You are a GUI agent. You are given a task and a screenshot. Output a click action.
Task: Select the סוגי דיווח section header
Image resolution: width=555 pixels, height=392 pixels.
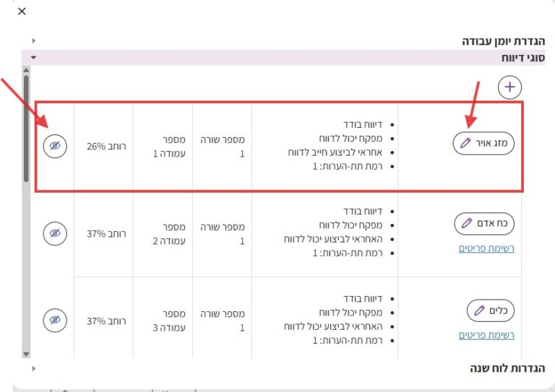click(x=524, y=57)
